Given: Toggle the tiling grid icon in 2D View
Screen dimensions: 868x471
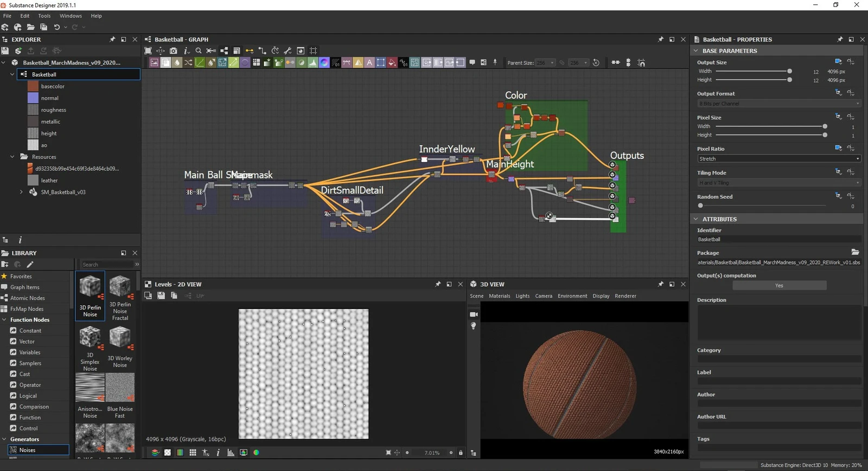Looking at the screenshot, I should tap(193, 453).
